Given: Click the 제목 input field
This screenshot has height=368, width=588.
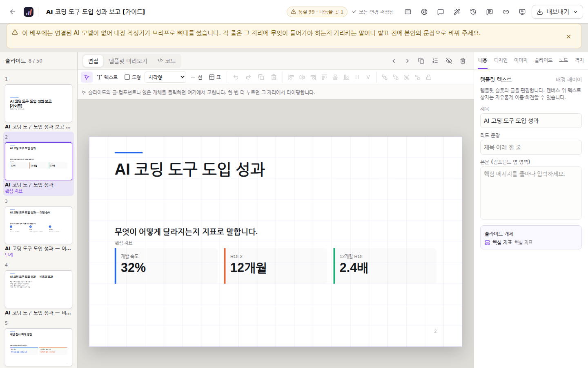Looking at the screenshot, I should [531, 121].
